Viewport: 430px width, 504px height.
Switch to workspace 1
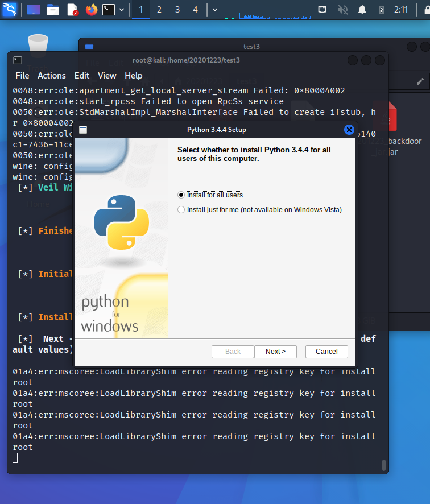(140, 10)
